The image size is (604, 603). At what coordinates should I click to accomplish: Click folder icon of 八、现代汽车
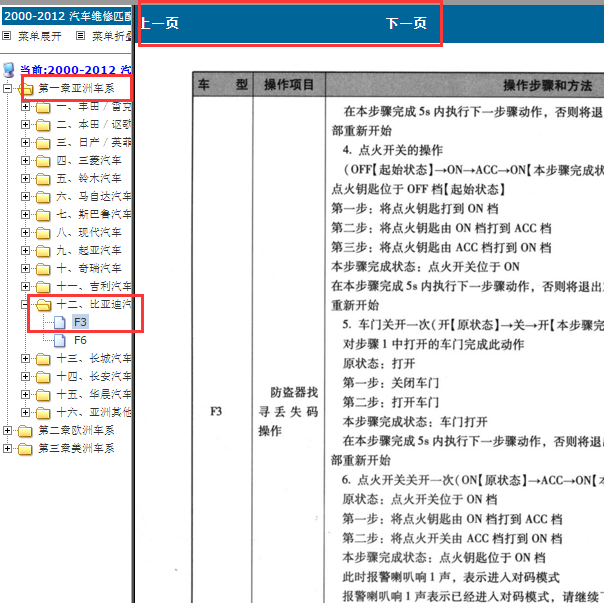coord(43,233)
